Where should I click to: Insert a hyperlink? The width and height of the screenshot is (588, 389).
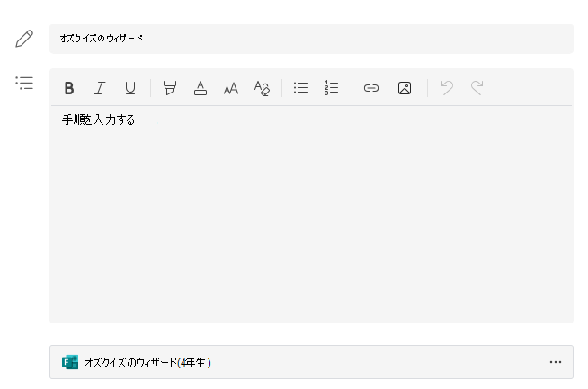click(371, 88)
